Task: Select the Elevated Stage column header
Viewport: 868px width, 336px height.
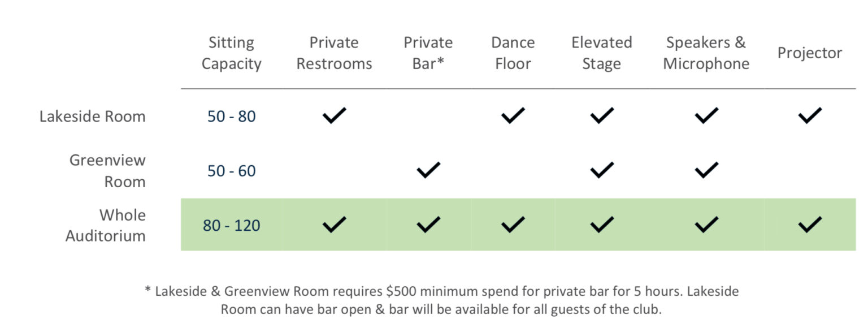Action: click(601, 53)
